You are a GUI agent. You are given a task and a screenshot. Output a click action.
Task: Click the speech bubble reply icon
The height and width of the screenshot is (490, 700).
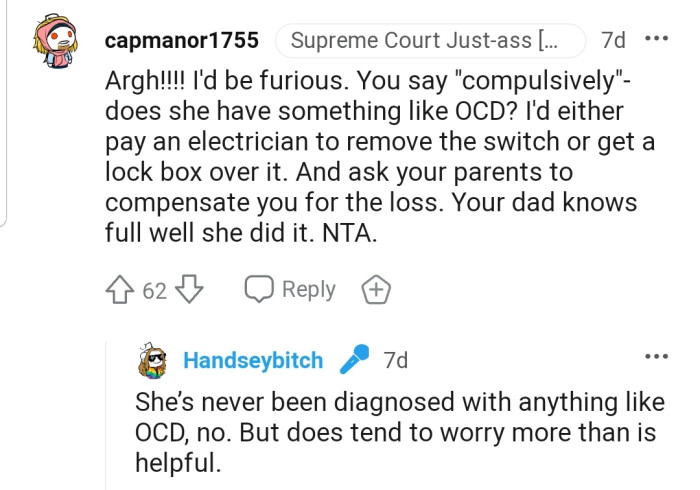point(258,290)
